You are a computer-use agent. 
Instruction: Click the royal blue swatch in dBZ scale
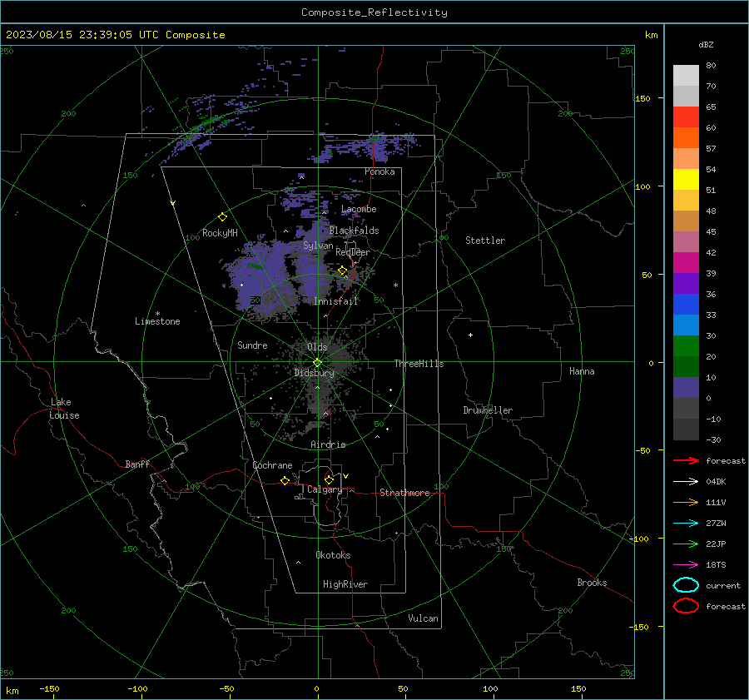[x=686, y=304]
